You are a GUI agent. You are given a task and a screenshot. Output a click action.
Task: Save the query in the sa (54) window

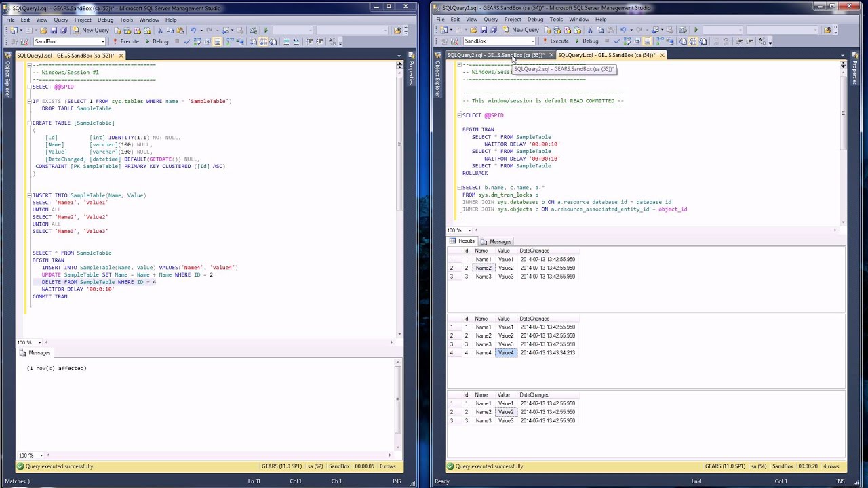click(x=484, y=30)
